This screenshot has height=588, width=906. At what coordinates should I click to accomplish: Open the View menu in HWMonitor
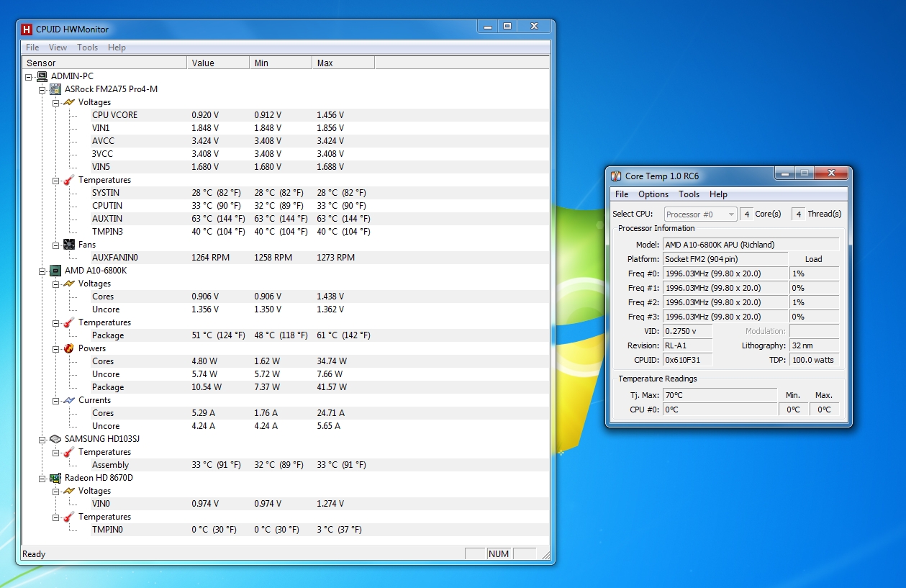(58, 48)
